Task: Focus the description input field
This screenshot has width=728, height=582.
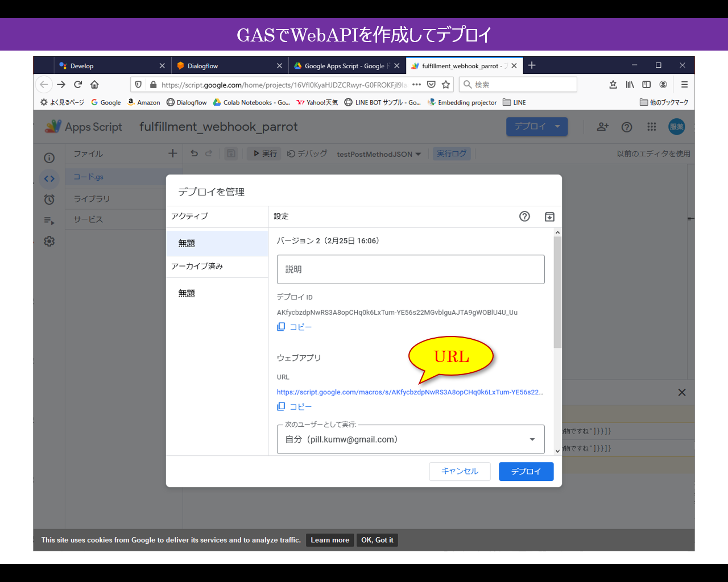Action: (x=411, y=269)
